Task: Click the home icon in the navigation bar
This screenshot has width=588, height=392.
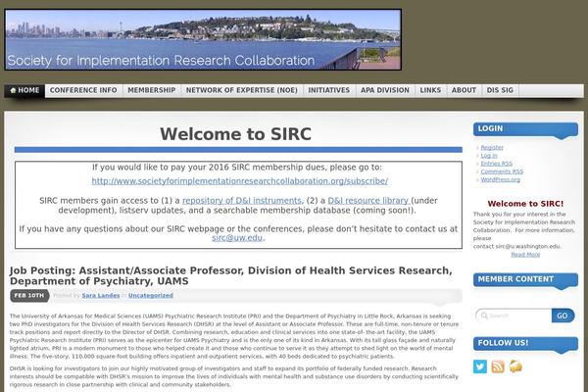Action: pyautogui.click(x=13, y=90)
